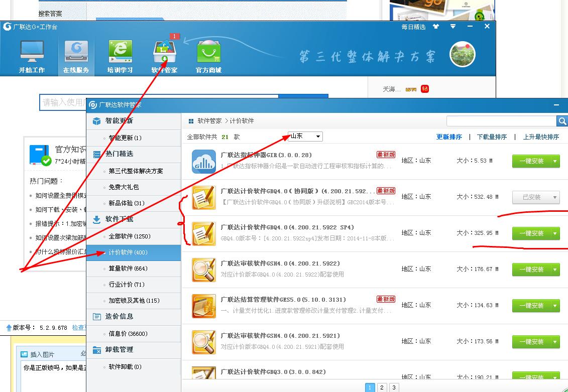Click the 热门精选 section header icon
The image size is (568, 392).
click(97, 154)
